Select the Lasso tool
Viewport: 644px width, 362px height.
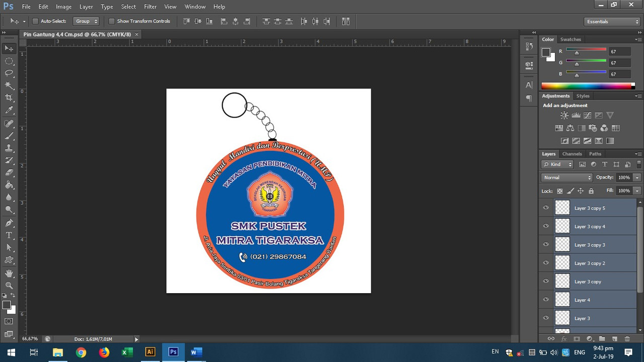(x=9, y=73)
